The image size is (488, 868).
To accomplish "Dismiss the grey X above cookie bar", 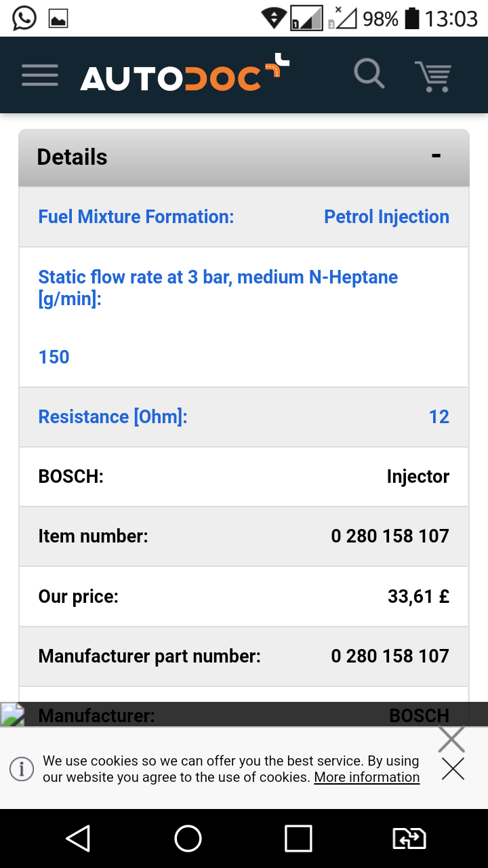I will [x=451, y=738].
